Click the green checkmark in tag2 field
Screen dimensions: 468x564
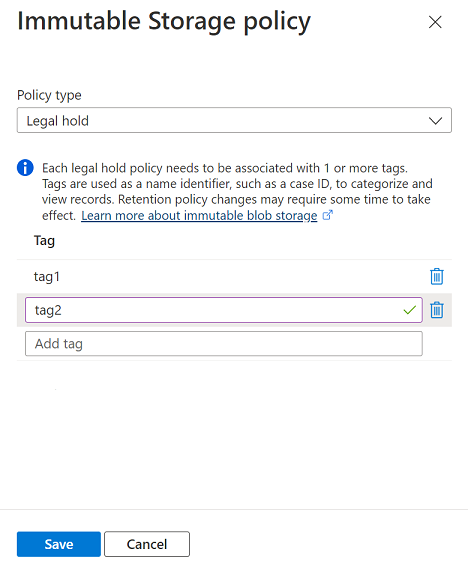tap(409, 310)
